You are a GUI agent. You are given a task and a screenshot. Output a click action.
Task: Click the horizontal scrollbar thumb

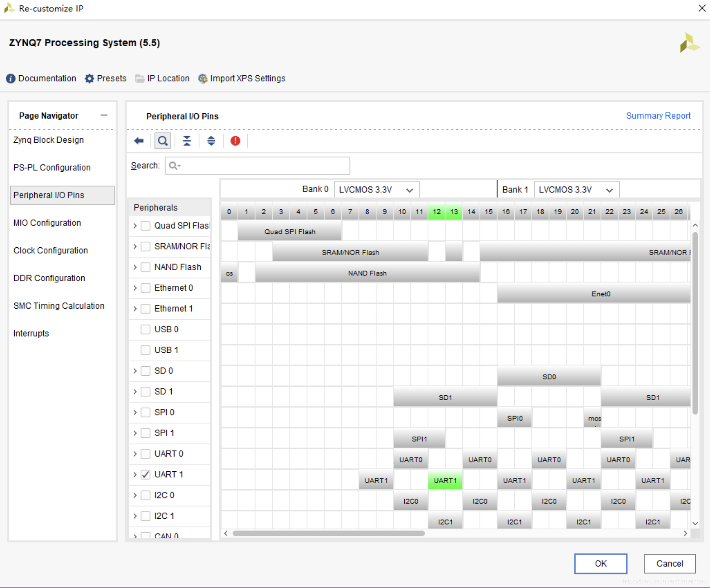coord(329,533)
